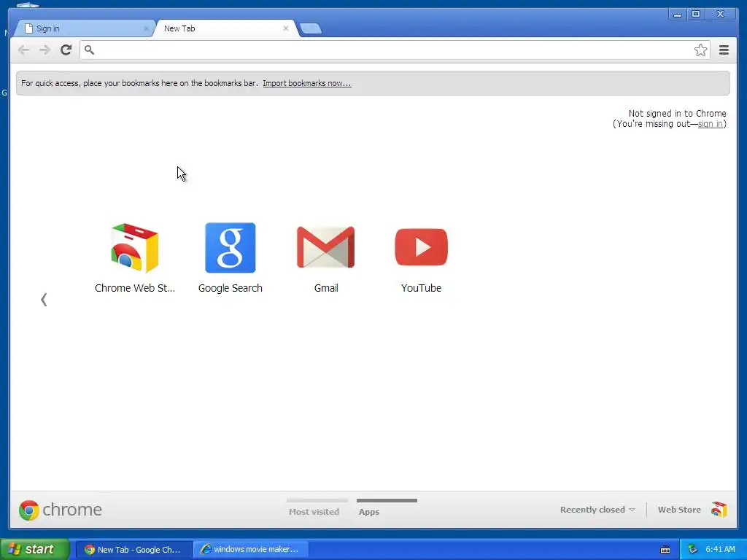
Task: Click the tray icon next to the clock
Action: point(692,549)
